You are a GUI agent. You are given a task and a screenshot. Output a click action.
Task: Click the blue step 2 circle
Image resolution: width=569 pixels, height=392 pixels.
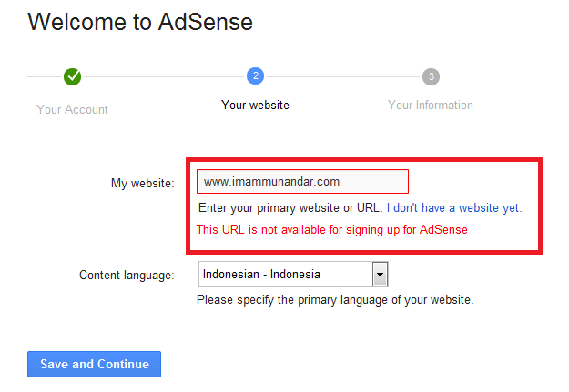click(x=255, y=76)
